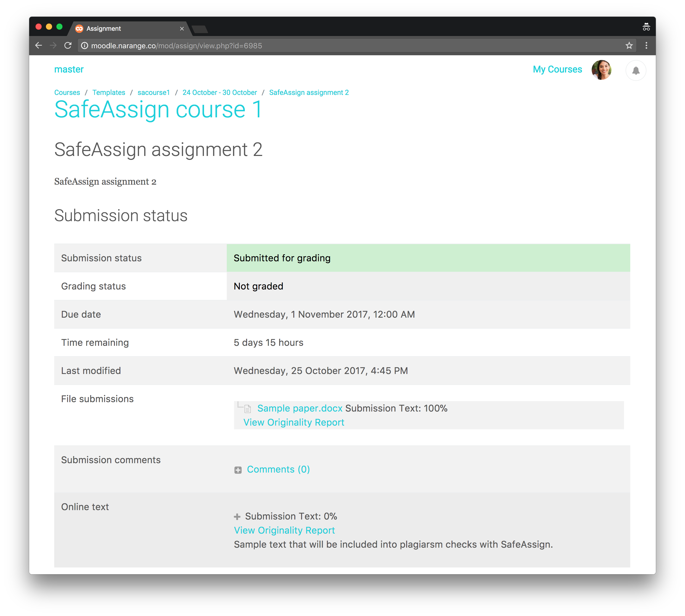Open a new tab button
685x616 pixels.
(200, 29)
